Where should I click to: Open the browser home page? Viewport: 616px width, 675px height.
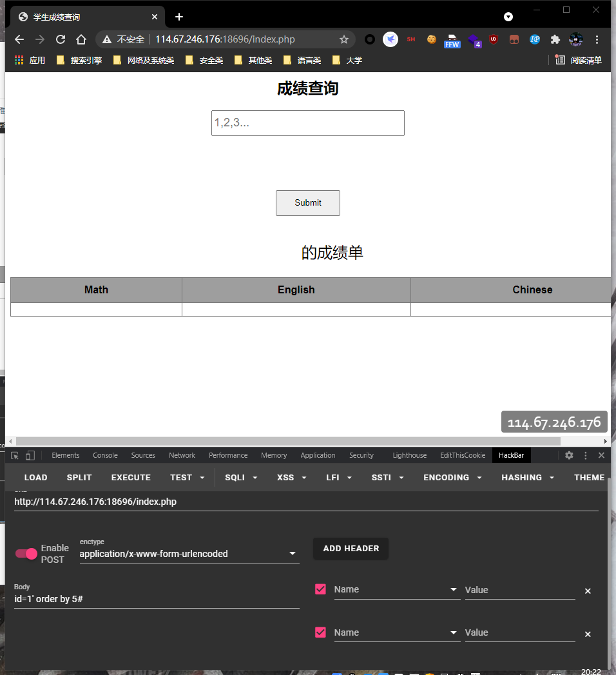pyautogui.click(x=81, y=39)
